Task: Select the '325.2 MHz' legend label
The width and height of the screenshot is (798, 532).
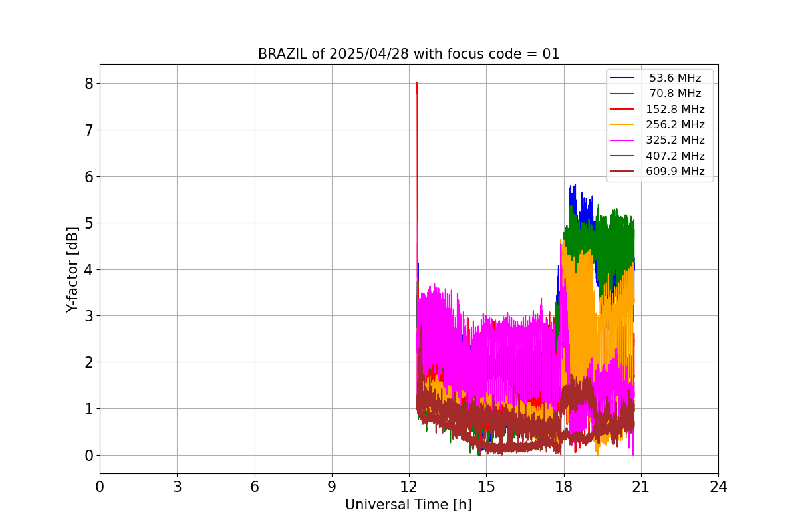Action: click(675, 140)
